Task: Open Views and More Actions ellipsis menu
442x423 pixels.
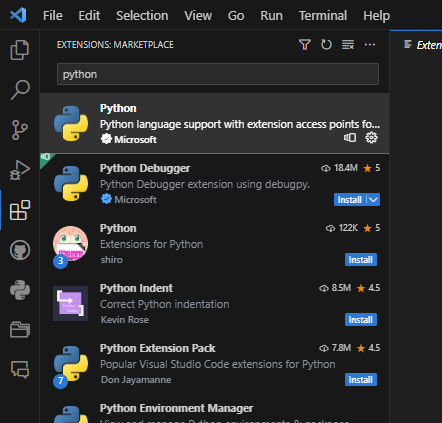Action: 370,44
